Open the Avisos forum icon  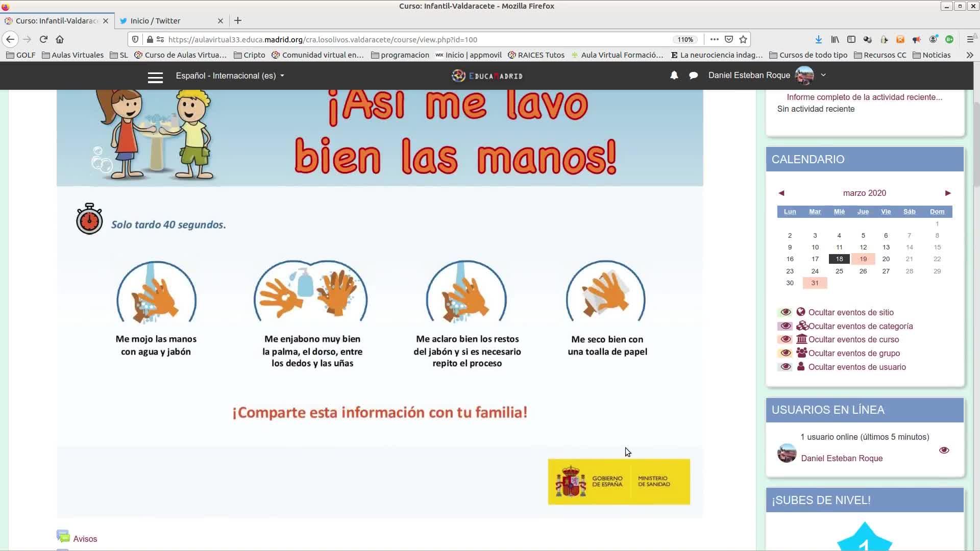click(63, 537)
